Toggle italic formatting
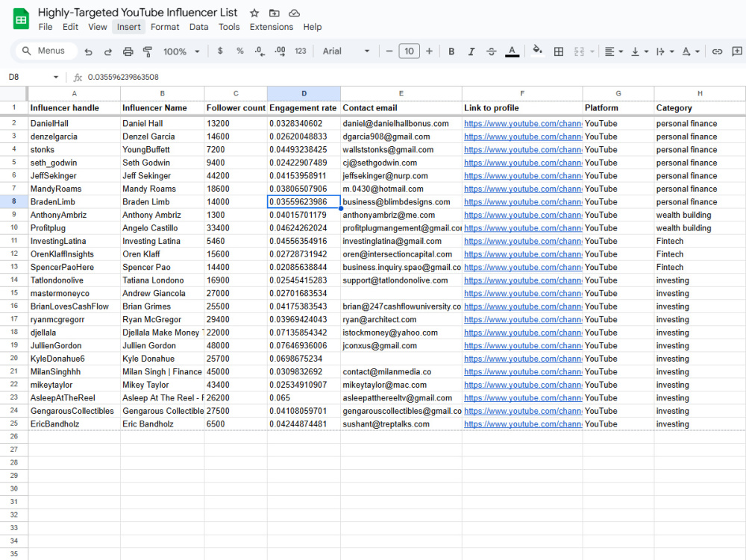The image size is (746, 560). (x=471, y=51)
